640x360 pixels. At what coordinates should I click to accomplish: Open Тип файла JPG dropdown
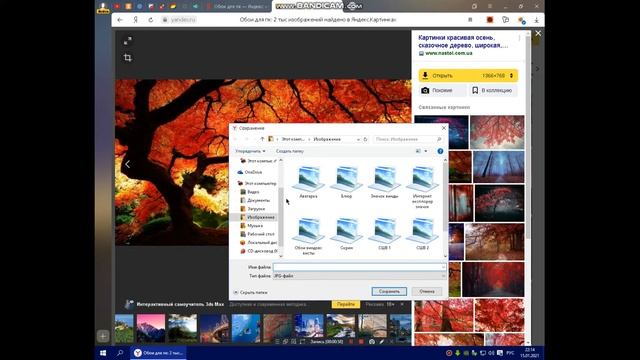(359, 276)
